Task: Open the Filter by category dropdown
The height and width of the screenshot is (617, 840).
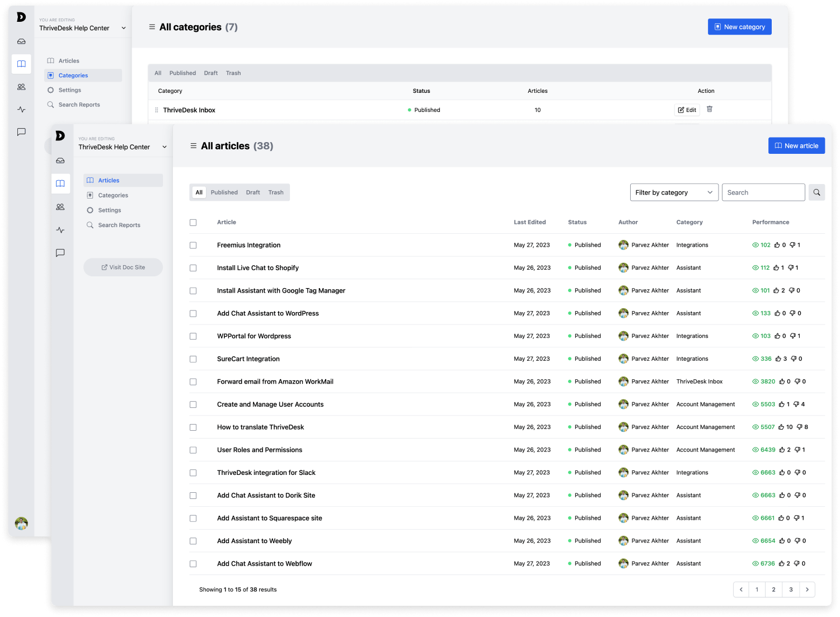Action: (674, 192)
